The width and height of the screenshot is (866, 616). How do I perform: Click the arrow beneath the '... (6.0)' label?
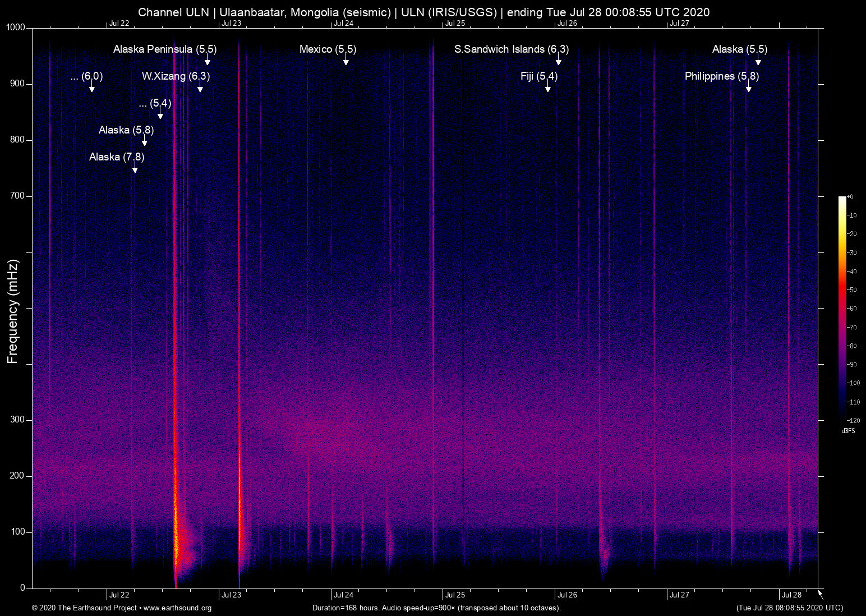(x=91, y=88)
